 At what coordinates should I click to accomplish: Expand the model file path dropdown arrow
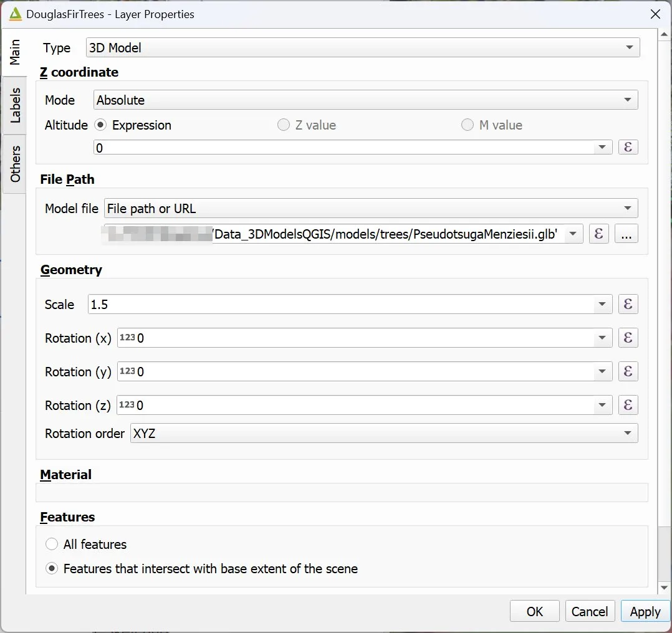tap(573, 234)
